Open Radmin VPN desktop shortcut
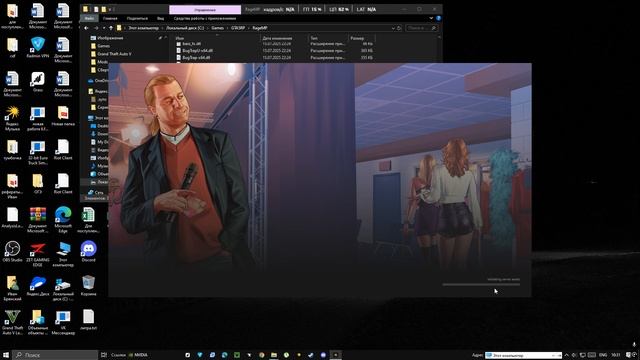The height and width of the screenshot is (360, 640). click(x=38, y=47)
